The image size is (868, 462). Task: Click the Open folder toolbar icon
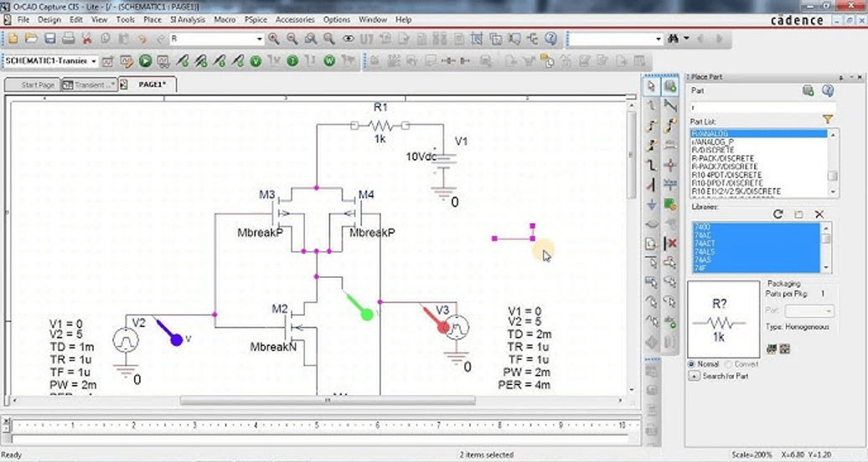32,38
